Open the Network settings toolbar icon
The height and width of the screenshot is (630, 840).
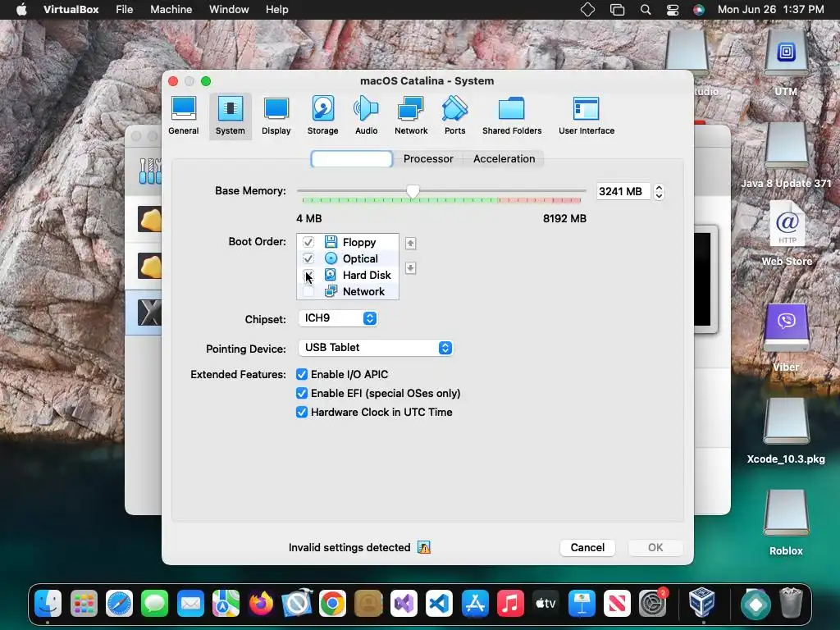(x=411, y=116)
